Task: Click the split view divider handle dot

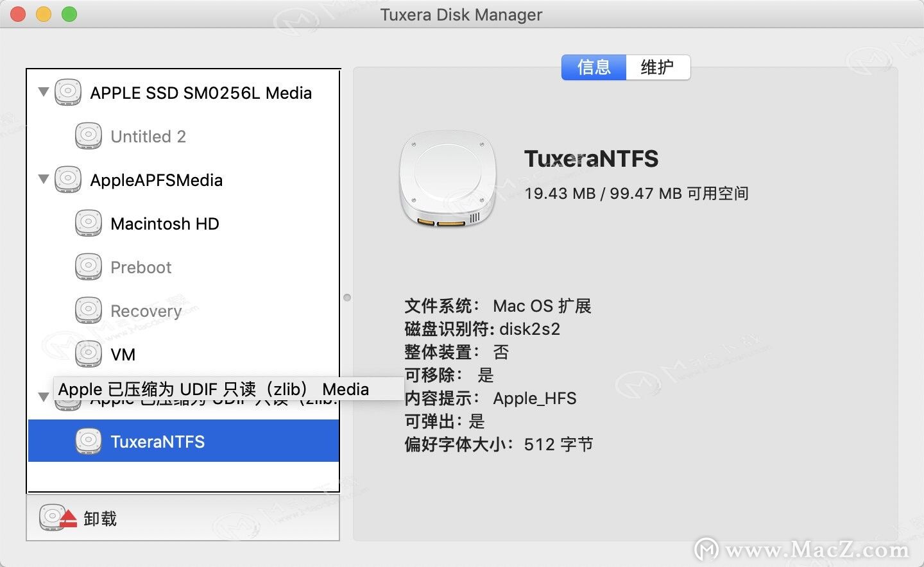Action: coord(347,298)
